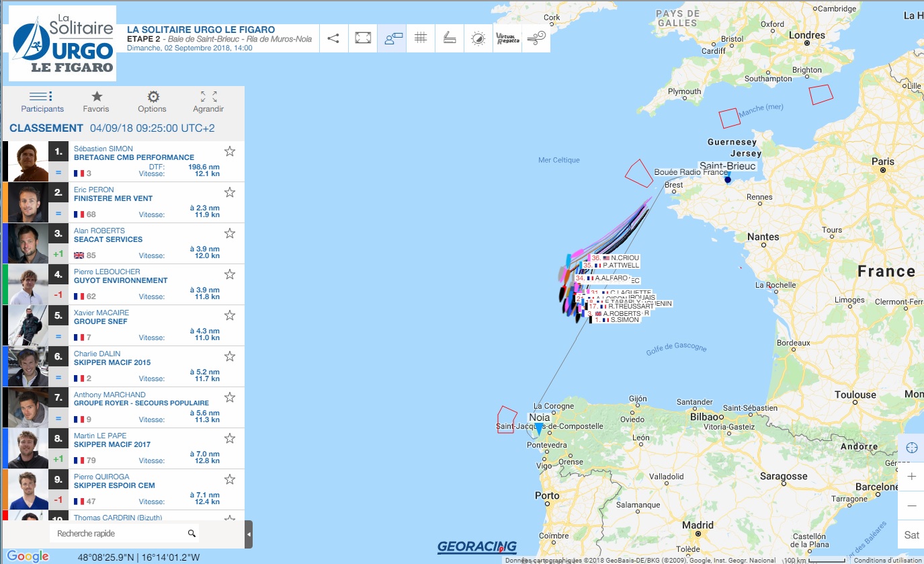Mark Xavier MACAIRE as favorite
Screen dimensions: 924x564
[230, 315]
